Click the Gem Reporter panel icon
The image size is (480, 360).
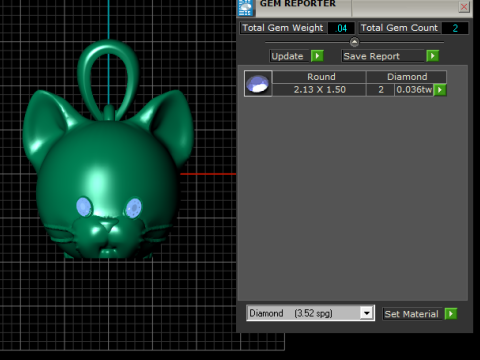[246, 8]
